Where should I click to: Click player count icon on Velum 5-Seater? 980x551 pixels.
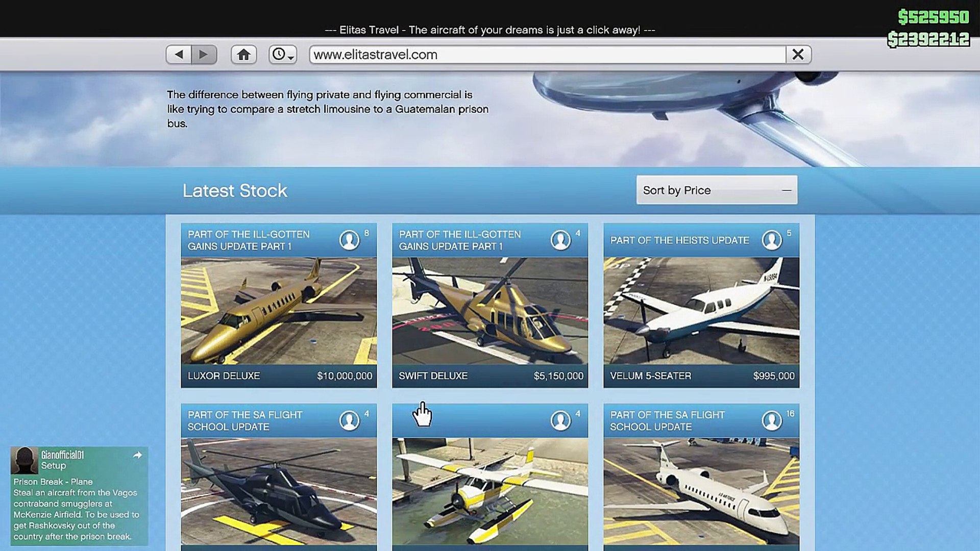tap(772, 240)
